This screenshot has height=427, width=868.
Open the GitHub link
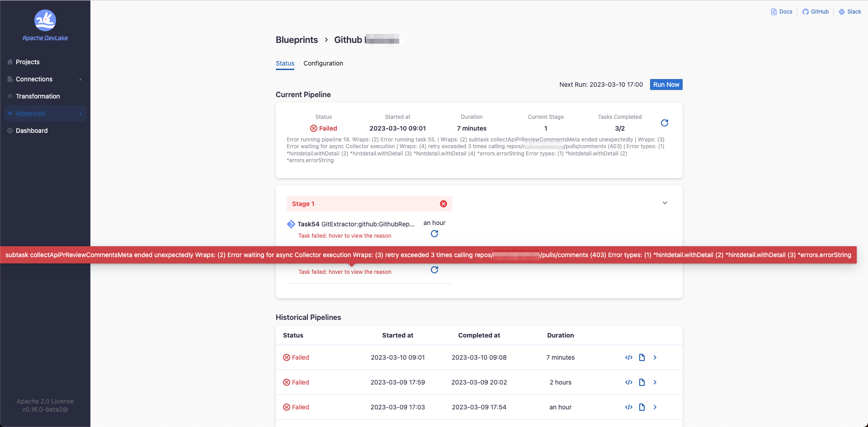point(816,12)
